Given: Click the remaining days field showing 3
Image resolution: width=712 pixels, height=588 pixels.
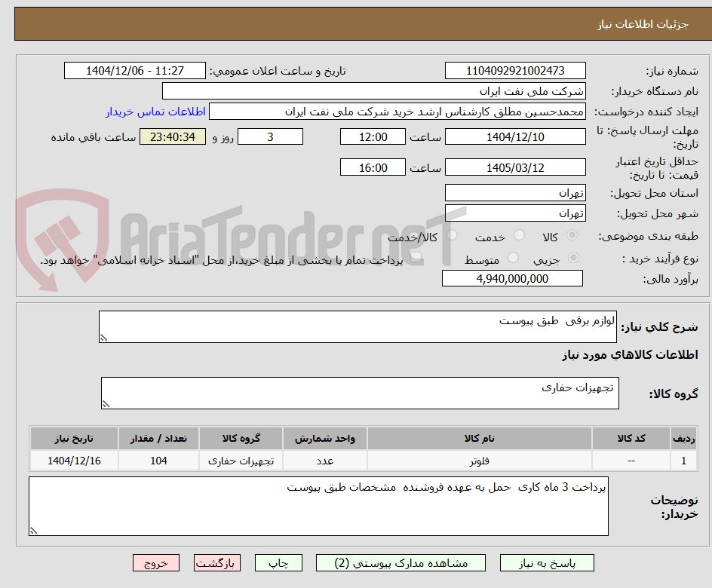Looking at the screenshot, I should 270,136.
